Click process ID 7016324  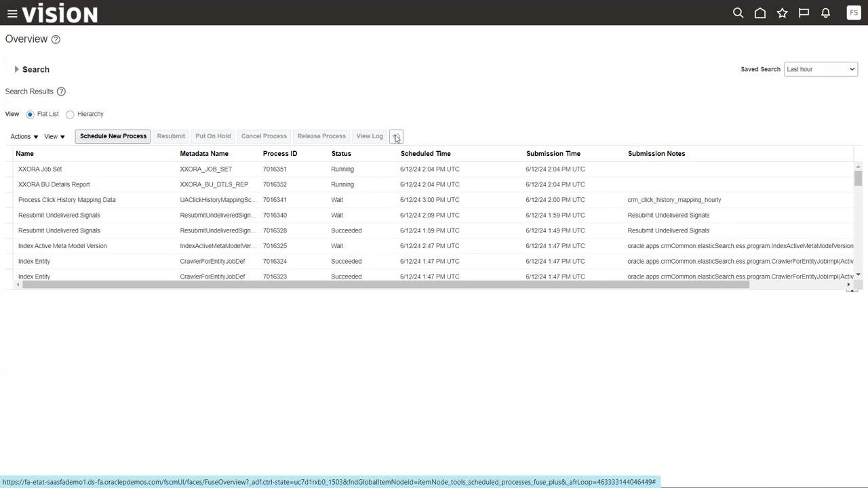pyautogui.click(x=275, y=262)
